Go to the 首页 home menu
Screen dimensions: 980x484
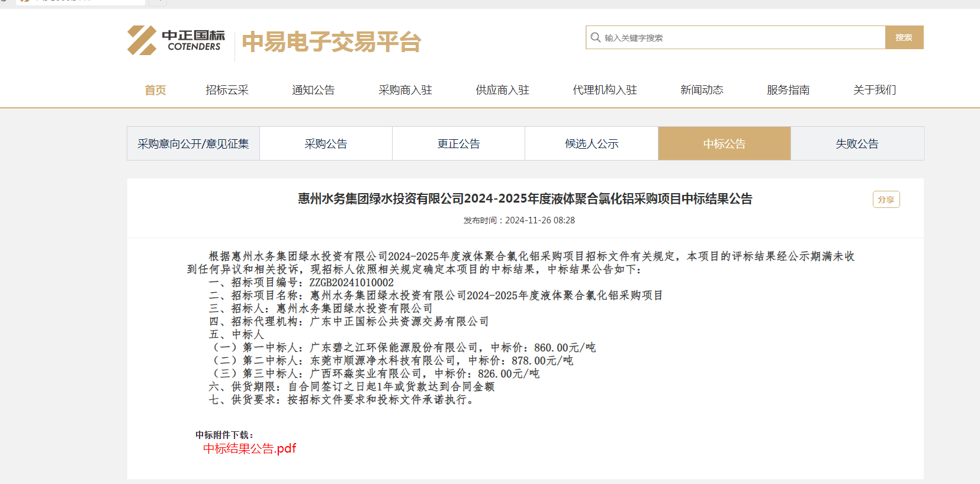[155, 90]
